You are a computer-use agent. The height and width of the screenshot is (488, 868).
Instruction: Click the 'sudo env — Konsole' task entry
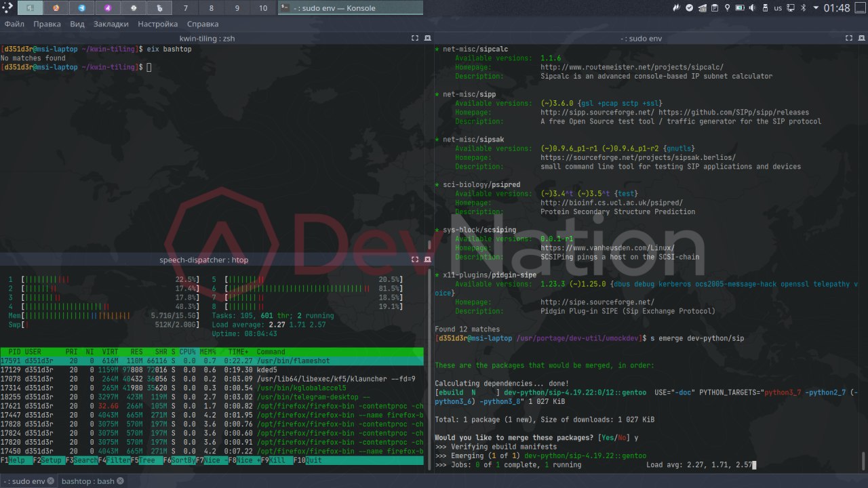[350, 7]
